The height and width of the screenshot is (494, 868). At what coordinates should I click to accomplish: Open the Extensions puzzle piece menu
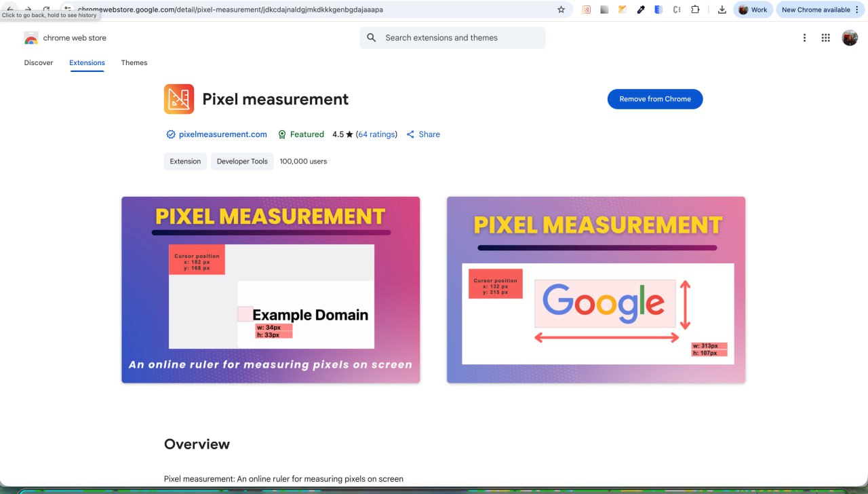tap(695, 9)
